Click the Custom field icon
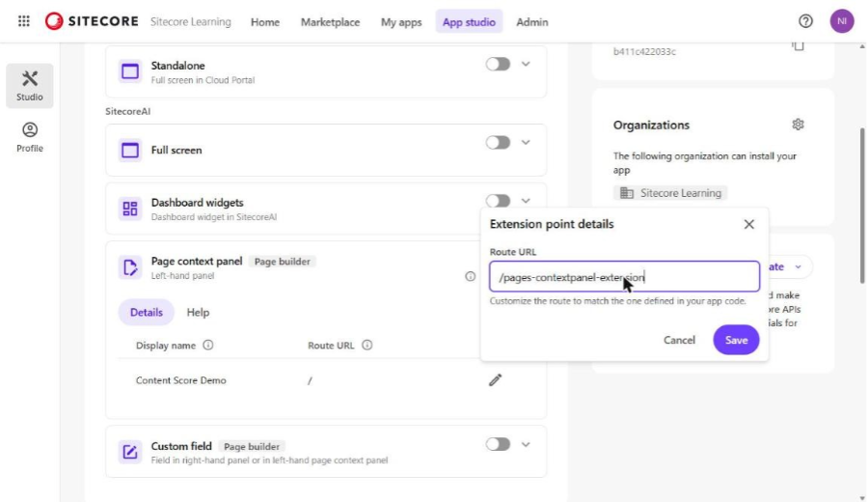The height and width of the screenshot is (502, 868). pyautogui.click(x=130, y=452)
